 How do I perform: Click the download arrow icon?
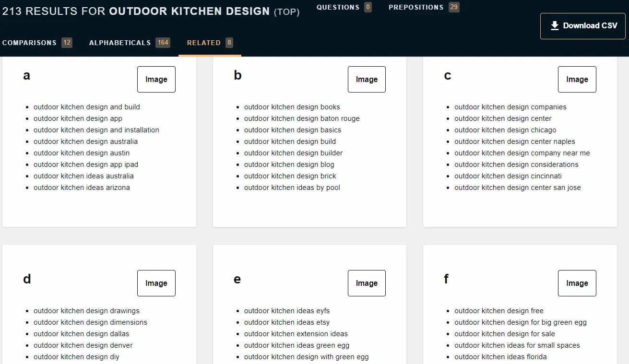coord(555,26)
